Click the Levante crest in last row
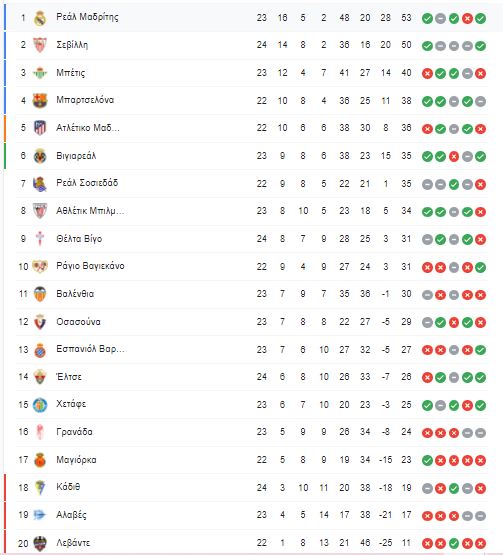The width and height of the screenshot is (503, 555). [x=40, y=543]
